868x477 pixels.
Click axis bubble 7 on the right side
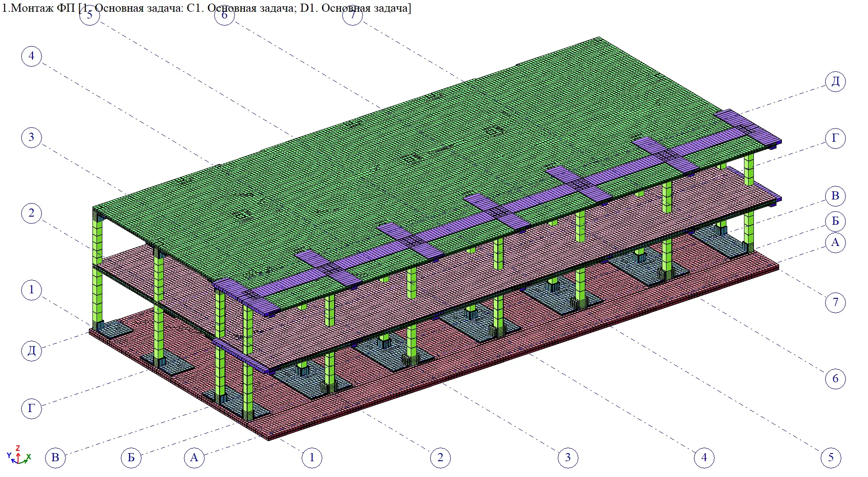835,302
